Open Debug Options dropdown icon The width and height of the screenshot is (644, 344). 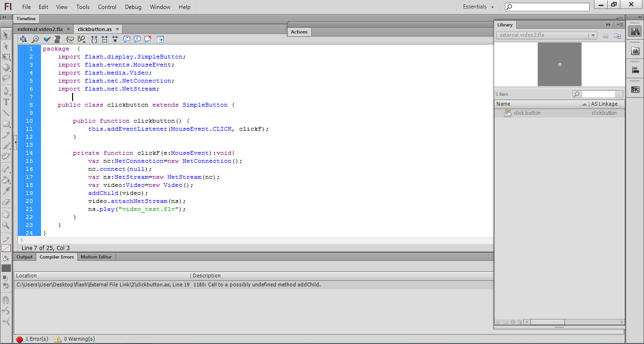click(x=82, y=39)
